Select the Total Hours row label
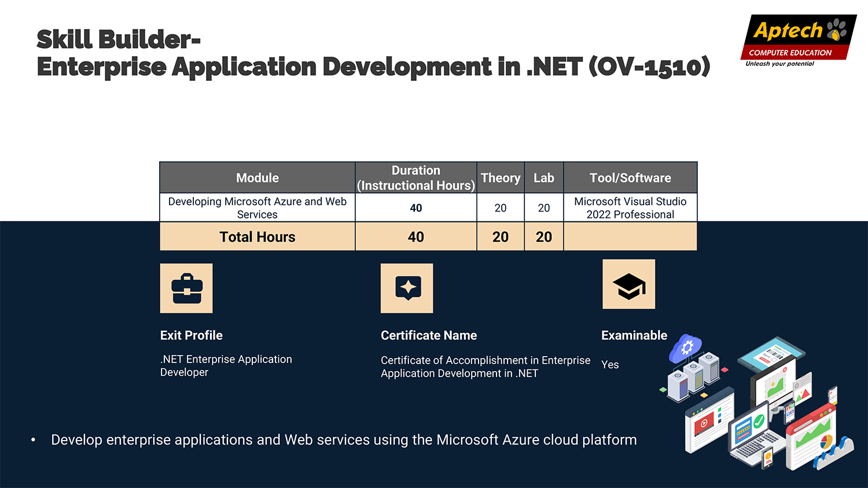This screenshot has height=488, width=868. click(258, 237)
